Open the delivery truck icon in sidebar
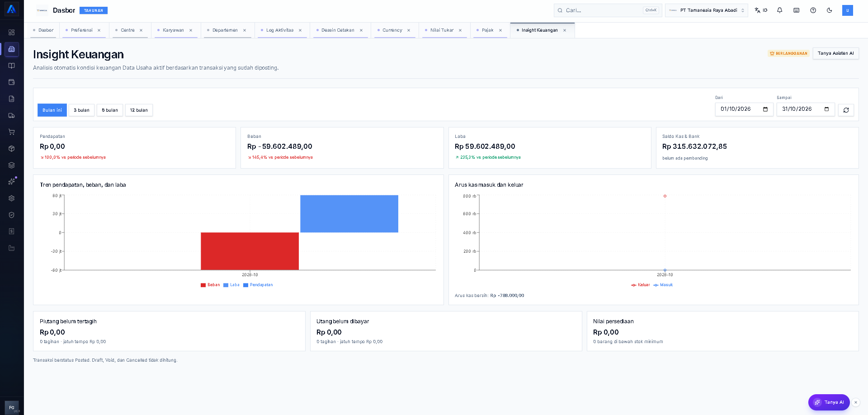This screenshot has height=415, width=868. pyautogui.click(x=12, y=115)
